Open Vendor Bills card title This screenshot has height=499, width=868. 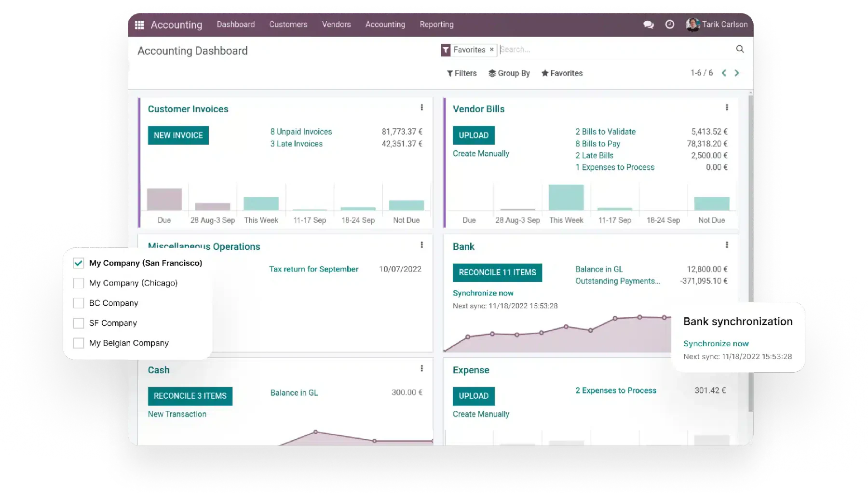click(x=478, y=109)
